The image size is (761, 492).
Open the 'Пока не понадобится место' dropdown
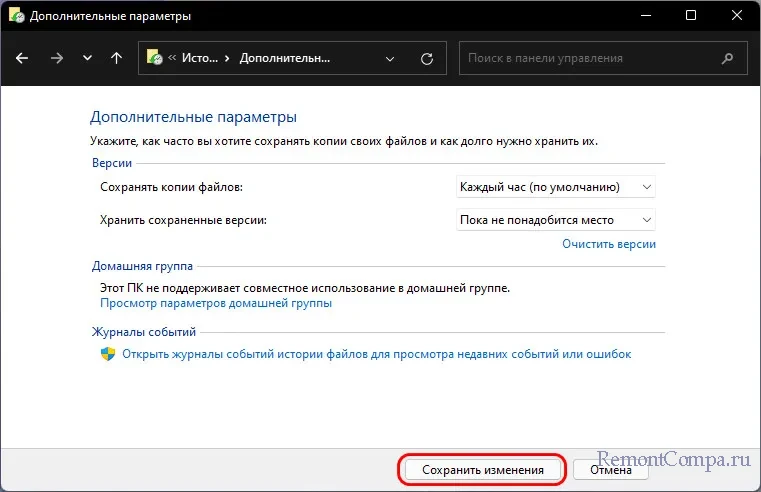(555, 220)
